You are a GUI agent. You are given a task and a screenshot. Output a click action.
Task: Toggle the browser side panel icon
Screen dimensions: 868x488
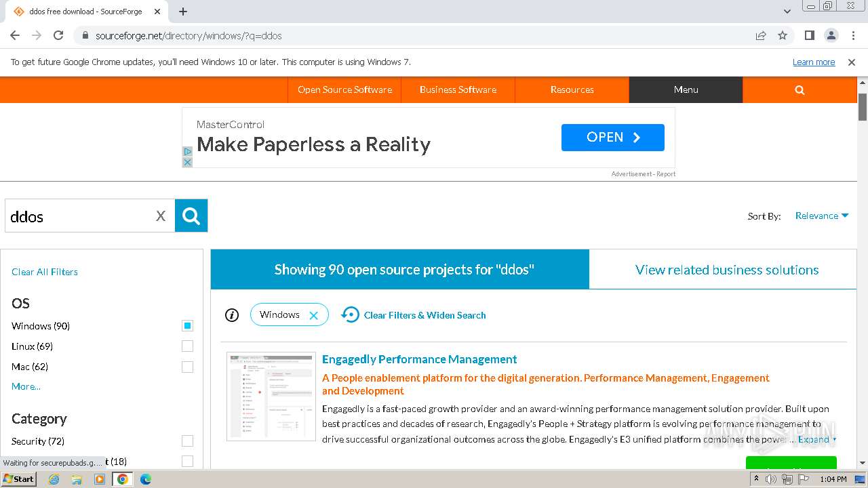point(809,35)
